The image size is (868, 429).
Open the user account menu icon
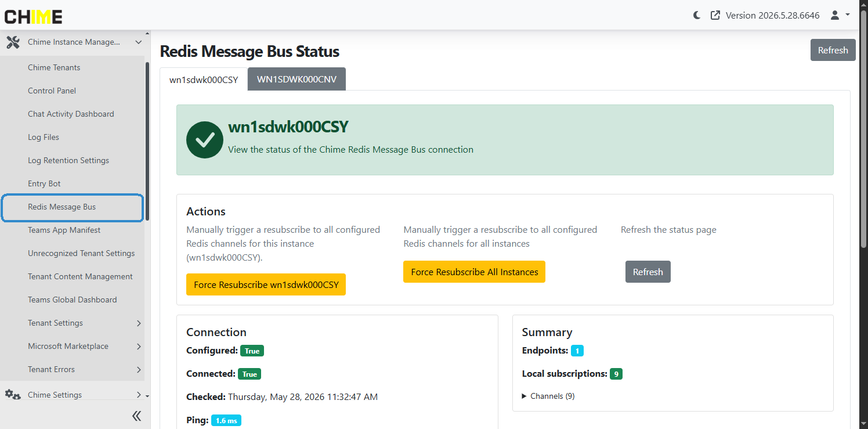pyautogui.click(x=835, y=15)
